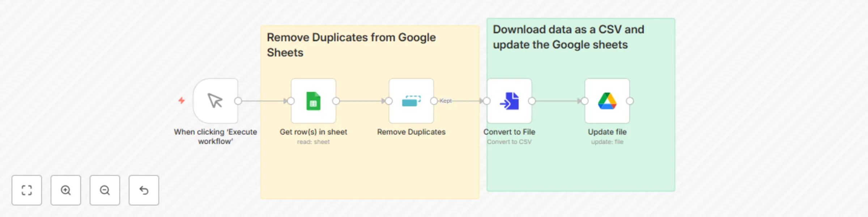The image size is (868, 217).
Task: Click the trigger node's output connector
Action: point(238,101)
